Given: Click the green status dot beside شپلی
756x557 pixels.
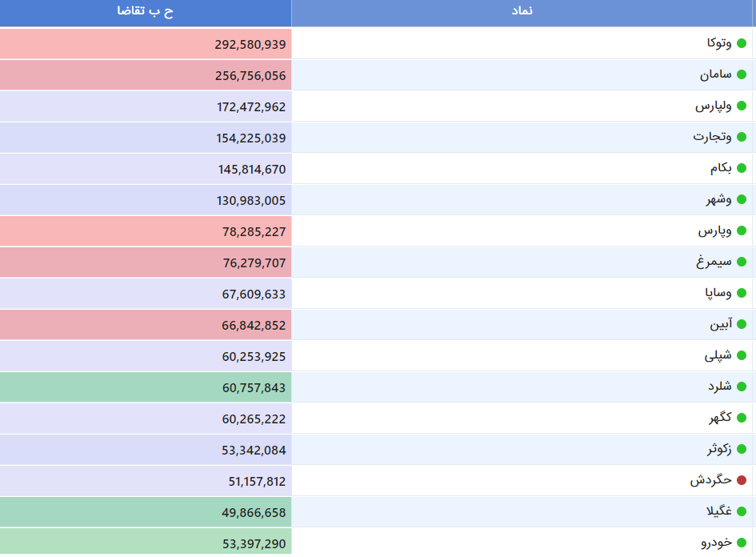Looking at the screenshot, I should point(742,355).
